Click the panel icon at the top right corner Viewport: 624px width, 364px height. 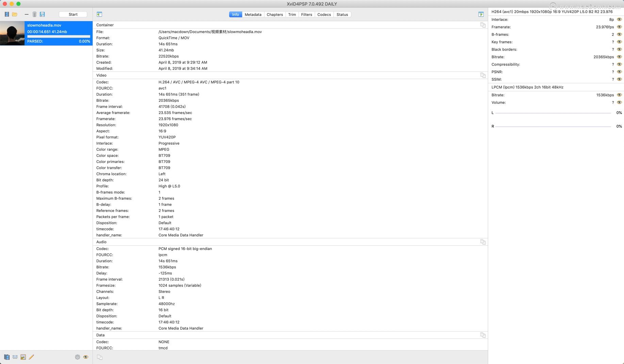(481, 14)
